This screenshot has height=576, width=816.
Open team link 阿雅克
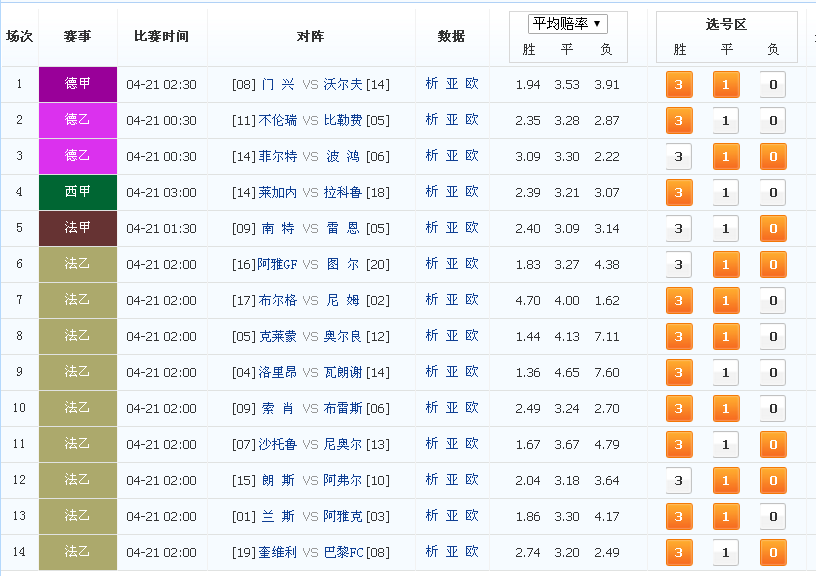[x=343, y=516]
